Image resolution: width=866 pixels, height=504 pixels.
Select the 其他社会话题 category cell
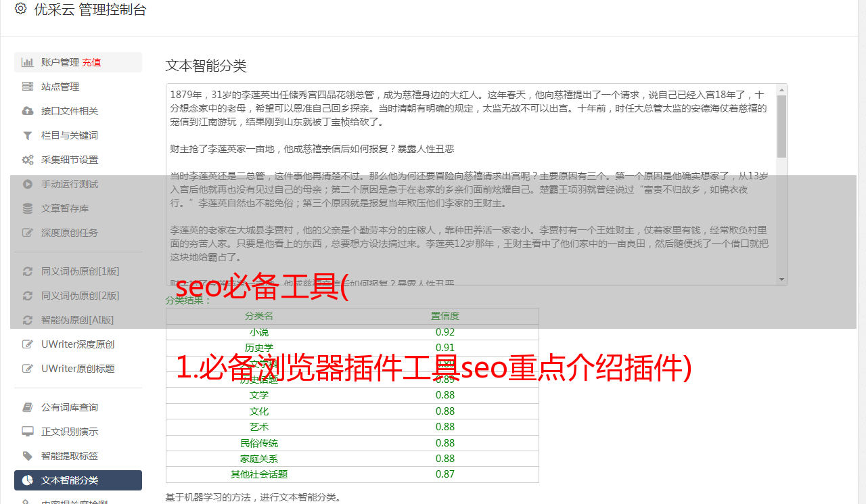point(259,474)
